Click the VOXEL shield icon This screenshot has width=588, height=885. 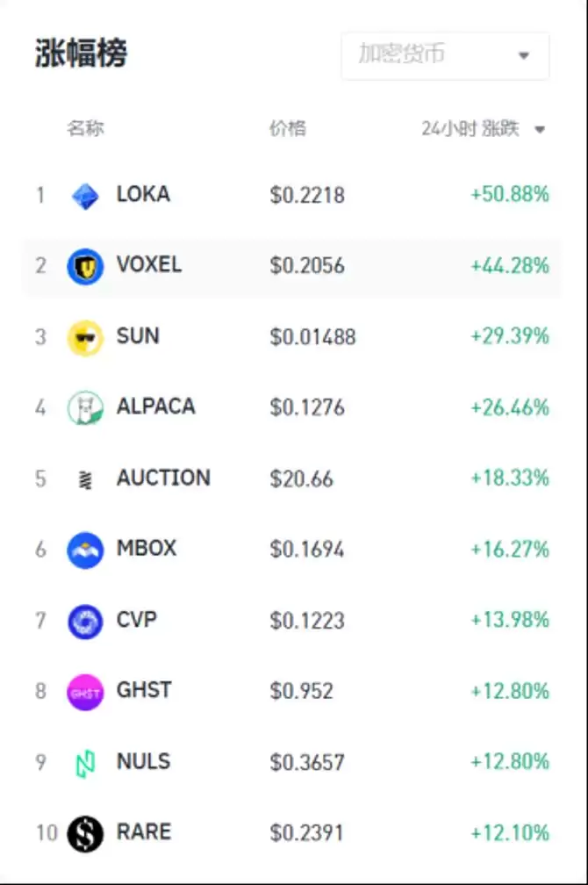(85, 266)
